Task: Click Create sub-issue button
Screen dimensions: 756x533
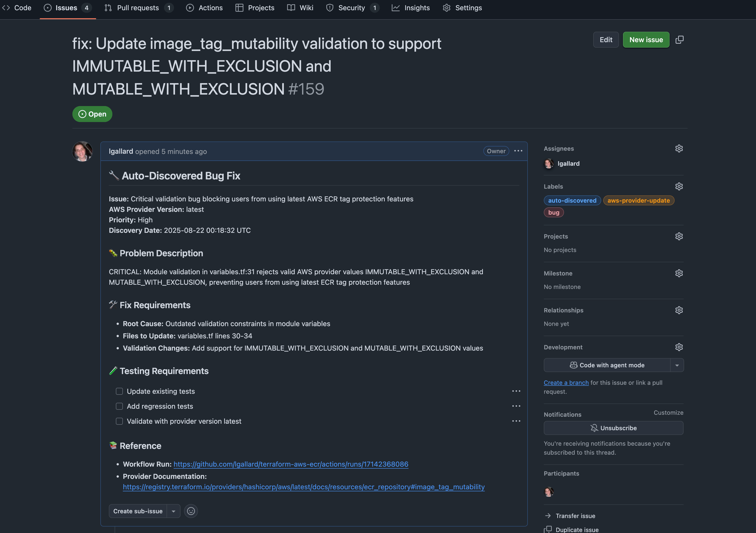Action: [x=138, y=511]
